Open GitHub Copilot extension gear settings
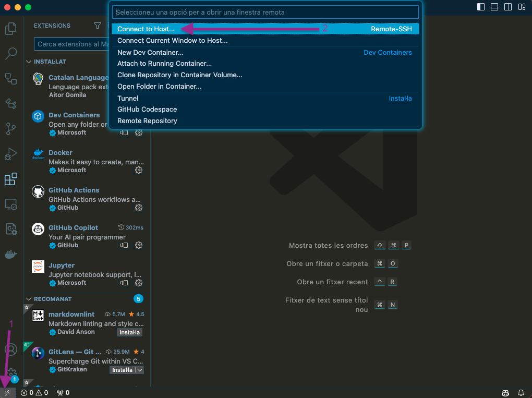 click(x=139, y=245)
